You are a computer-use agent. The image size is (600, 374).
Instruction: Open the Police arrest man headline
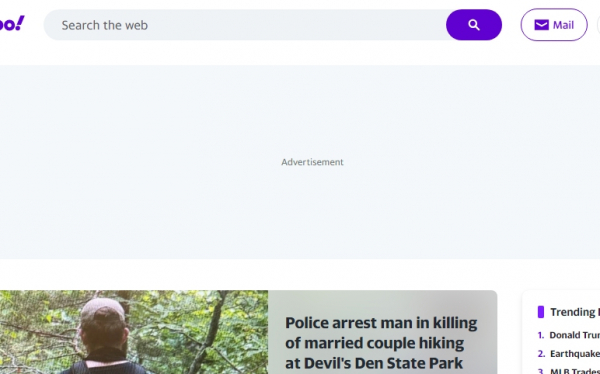[381, 343]
